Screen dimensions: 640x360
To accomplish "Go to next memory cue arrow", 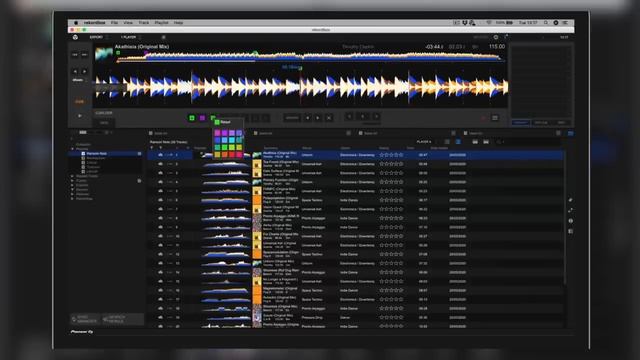I will 318,118.
